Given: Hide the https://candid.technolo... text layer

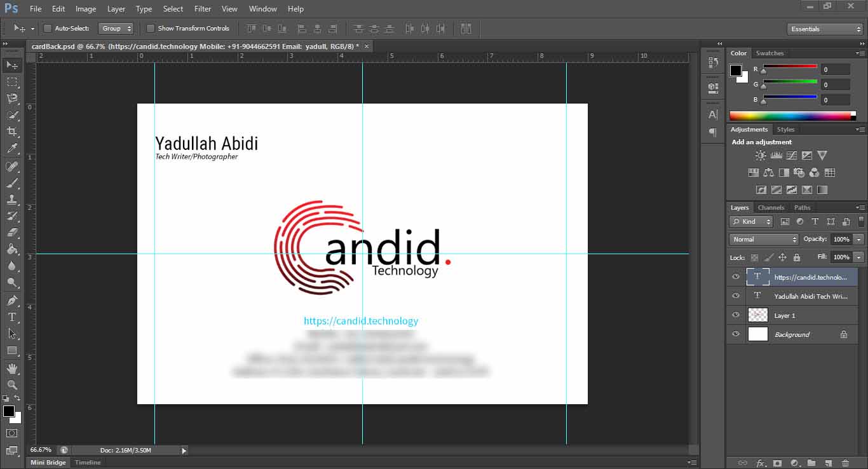Looking at the screenshot, I should (736, 276).
